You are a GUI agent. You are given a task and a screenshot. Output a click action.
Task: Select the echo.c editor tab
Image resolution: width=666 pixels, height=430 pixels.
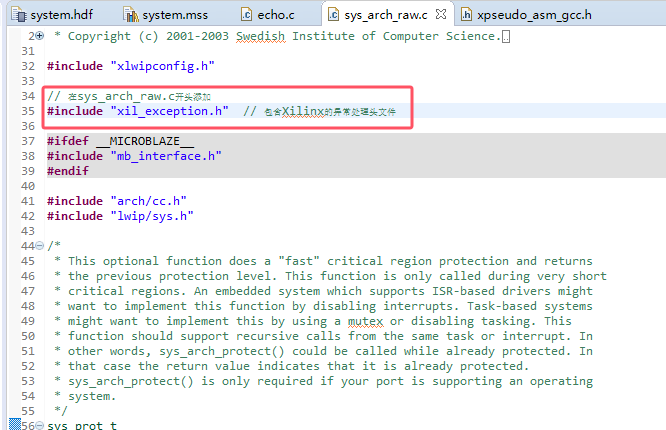[x=276, y=15]
